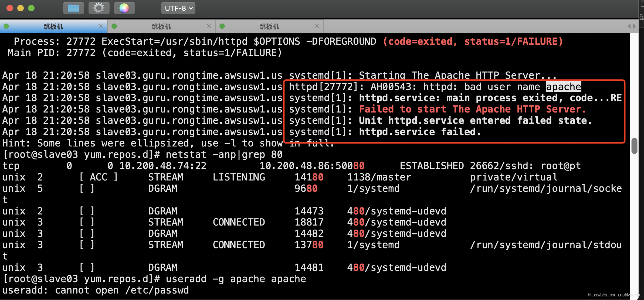Open the color wheel theme picker
Image resolution: width=644 pixels, height=300 pixels.
point(124,8)
